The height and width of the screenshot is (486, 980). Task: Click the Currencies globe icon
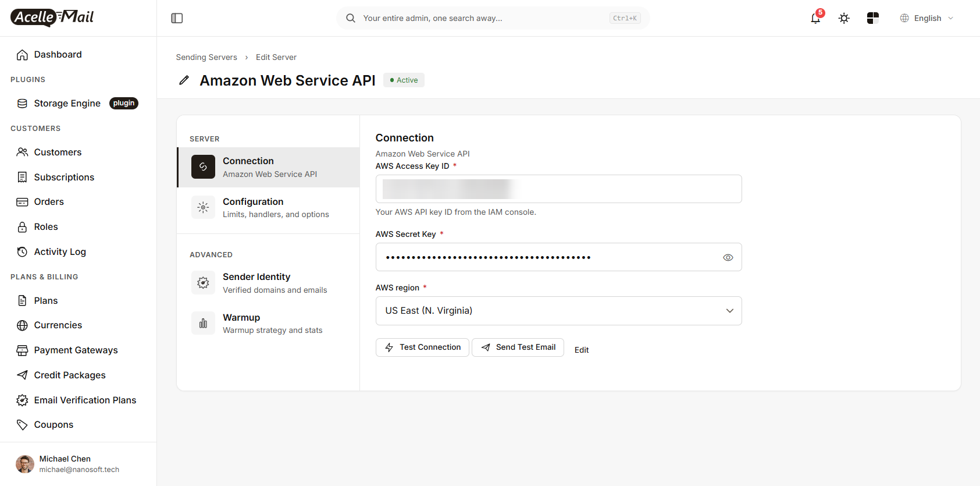point(22,325)
